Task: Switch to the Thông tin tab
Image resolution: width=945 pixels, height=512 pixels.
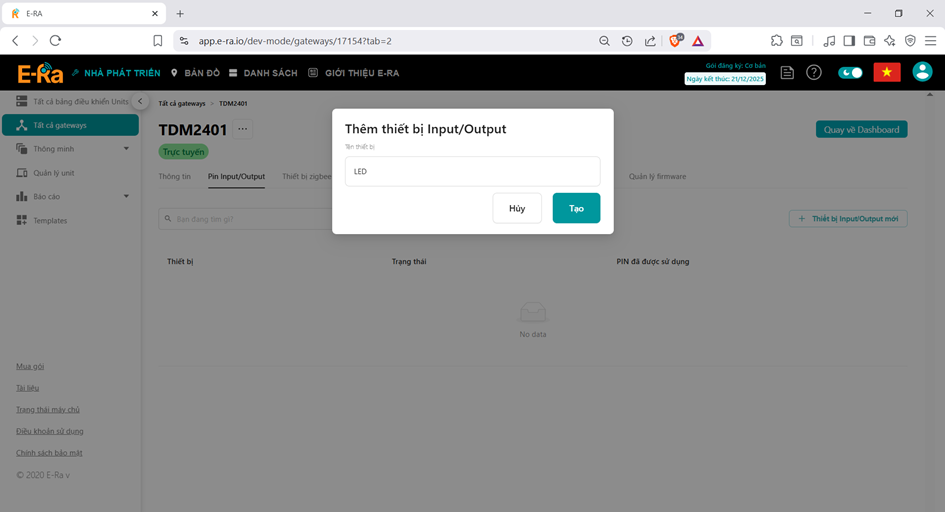Action: click(x=174, y=177)
